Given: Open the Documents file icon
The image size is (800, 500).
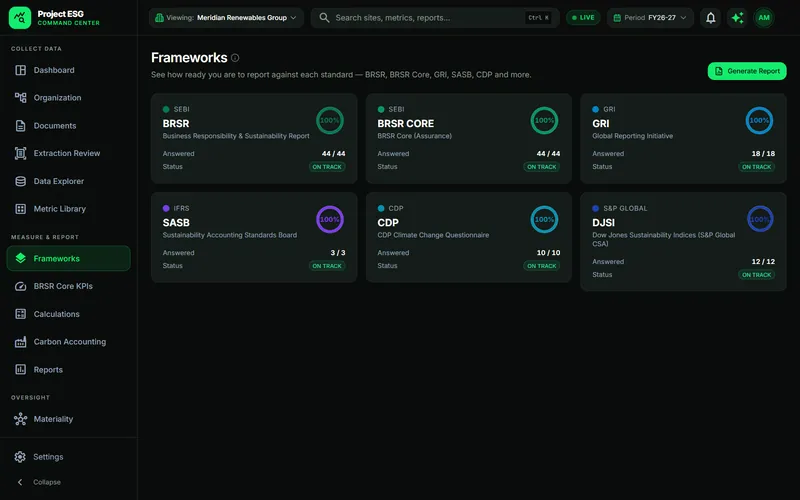Looking at the screenshot, I should click(20, 126).
